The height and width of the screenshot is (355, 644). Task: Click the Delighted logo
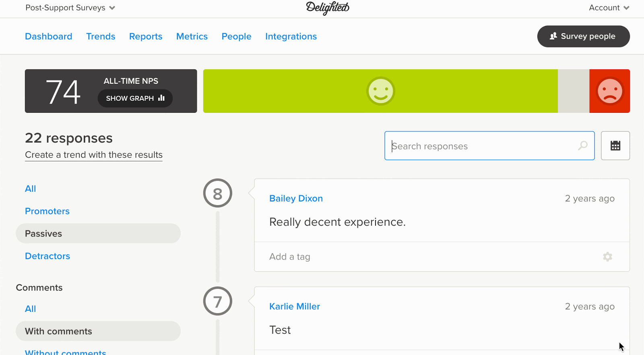[x=328, y=8]
